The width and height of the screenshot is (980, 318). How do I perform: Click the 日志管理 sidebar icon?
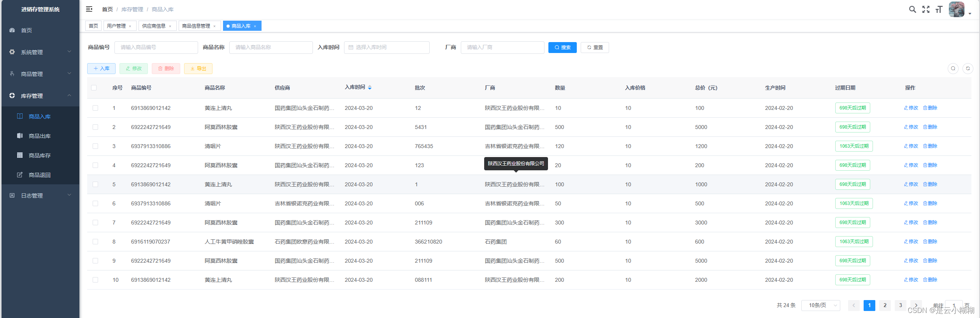[12, 195]
